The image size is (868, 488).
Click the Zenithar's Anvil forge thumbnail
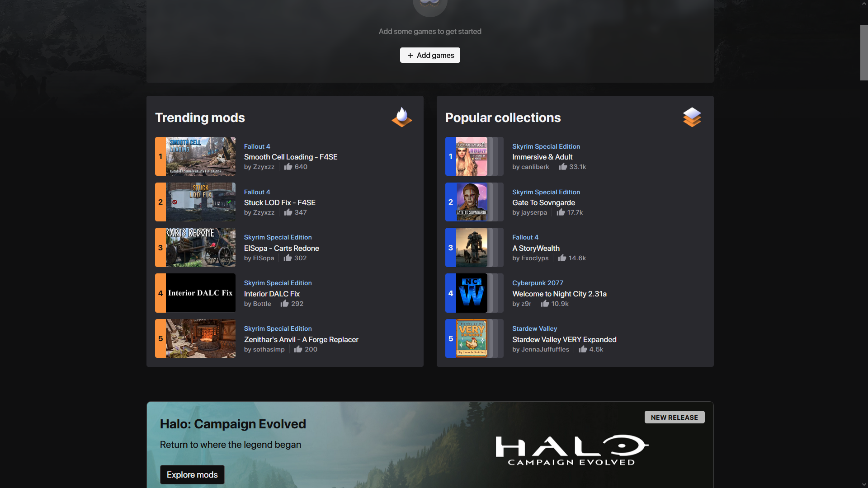(201, 338)
